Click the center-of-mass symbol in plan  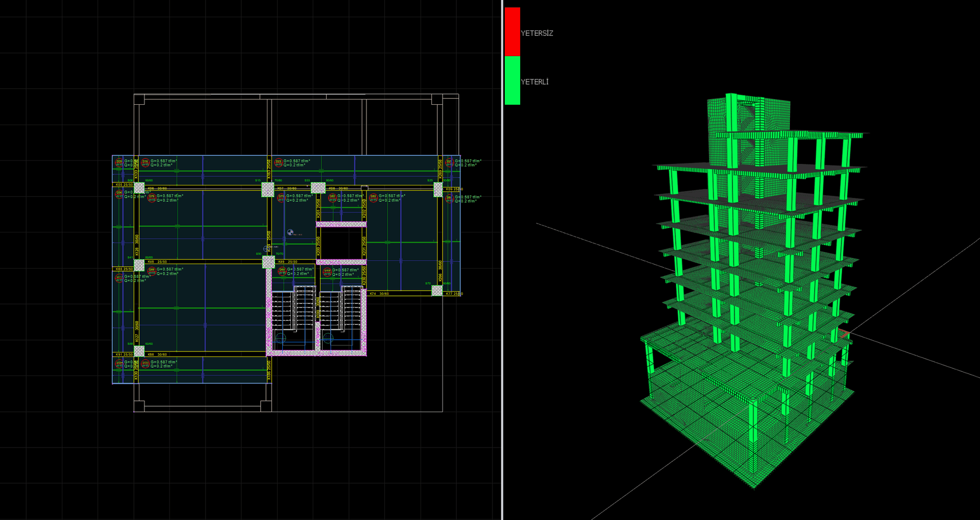tap(290, 232)
